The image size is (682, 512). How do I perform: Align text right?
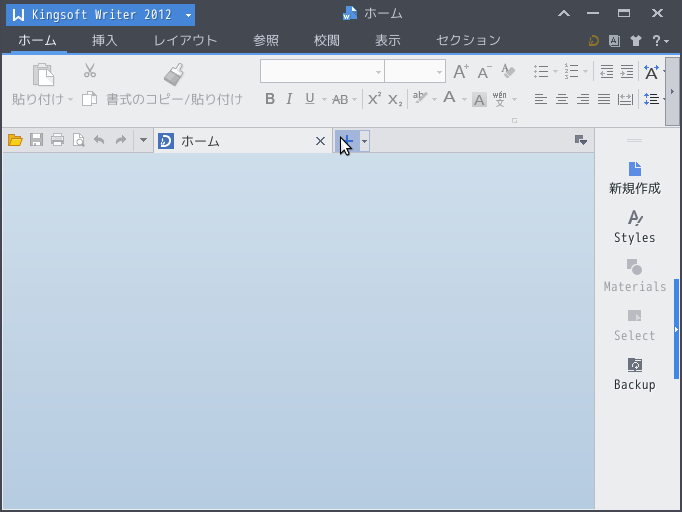tap(583, 99)
